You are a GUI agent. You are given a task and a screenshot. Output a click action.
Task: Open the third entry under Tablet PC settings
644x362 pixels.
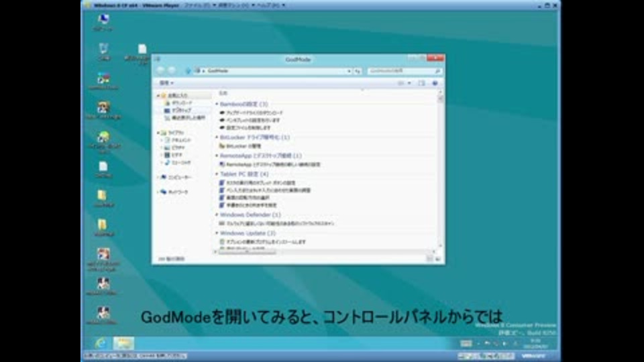[244, 197]
